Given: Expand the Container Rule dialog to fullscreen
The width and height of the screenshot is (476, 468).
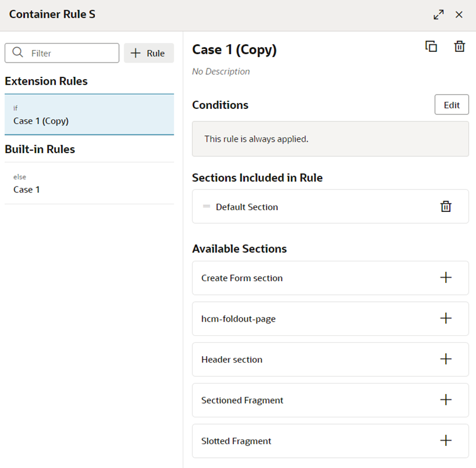Looking at the screenshot, I should pyautogui.click(x=439, y=14).
